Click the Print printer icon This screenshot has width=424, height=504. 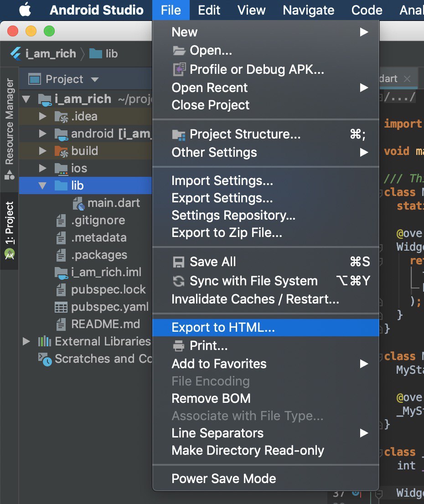[179, 346]
